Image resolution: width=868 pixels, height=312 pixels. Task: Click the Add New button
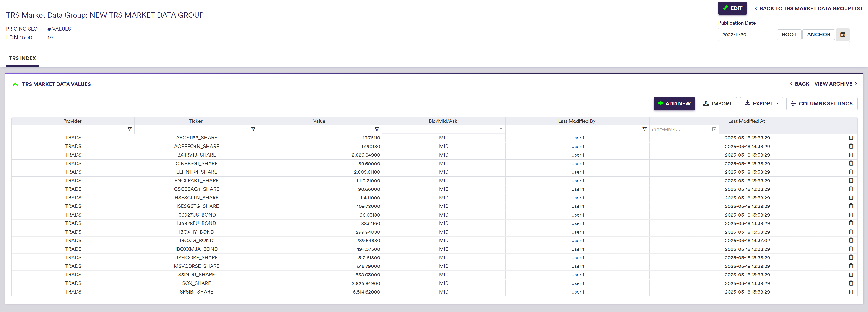674,104
